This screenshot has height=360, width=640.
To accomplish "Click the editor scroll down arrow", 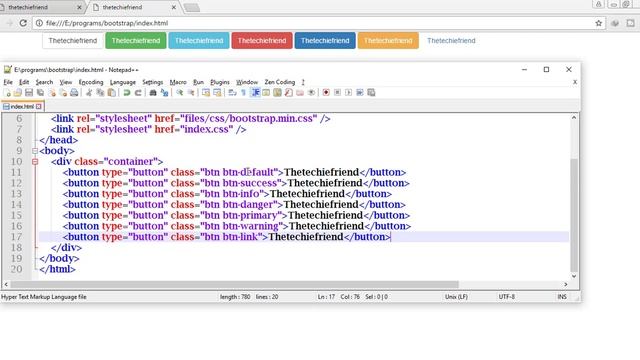I will tap(574, 276).
